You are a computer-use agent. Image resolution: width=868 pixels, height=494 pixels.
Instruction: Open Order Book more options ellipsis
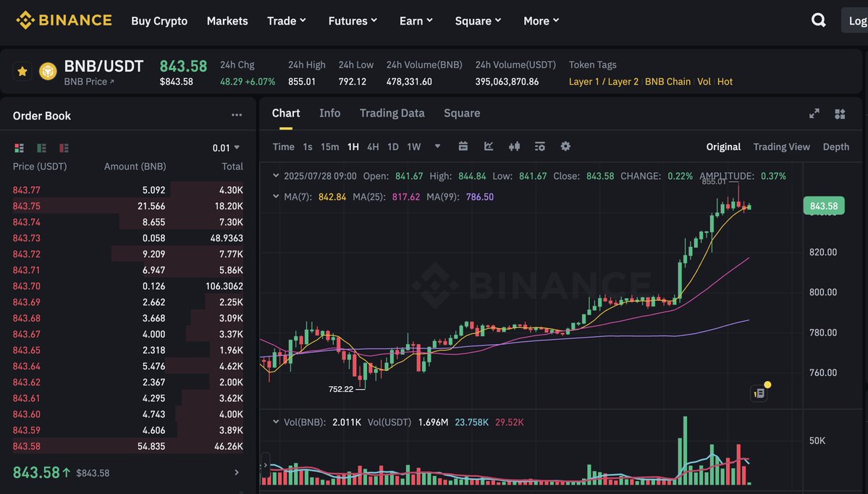pyautogui.click(x=237, y=115)
